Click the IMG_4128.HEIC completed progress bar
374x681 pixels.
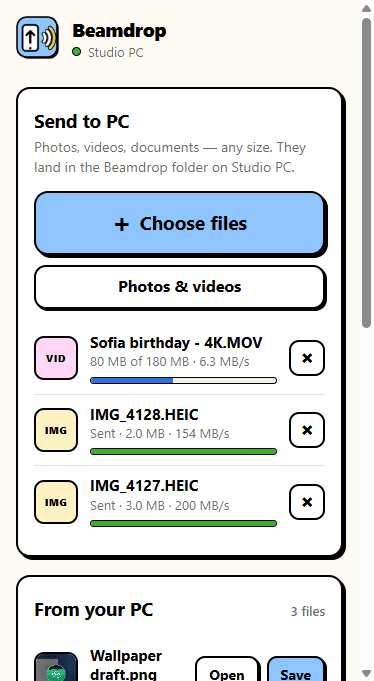click(183, 452)
